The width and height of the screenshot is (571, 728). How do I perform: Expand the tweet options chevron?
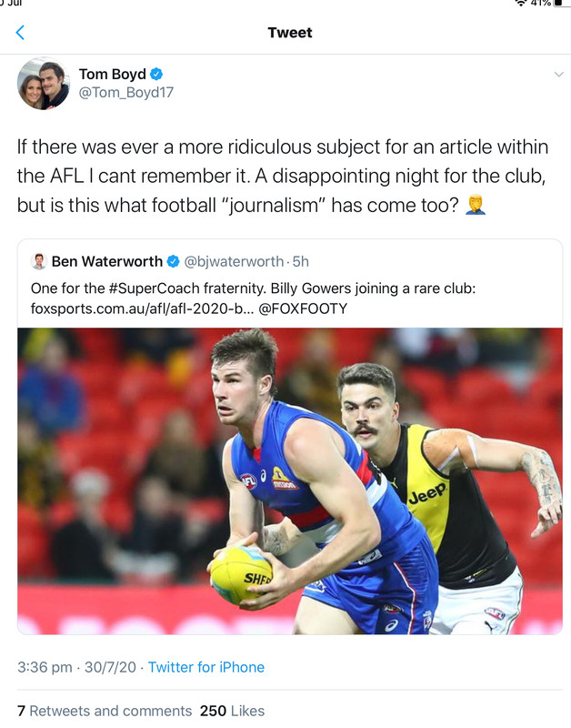(558, 75)
